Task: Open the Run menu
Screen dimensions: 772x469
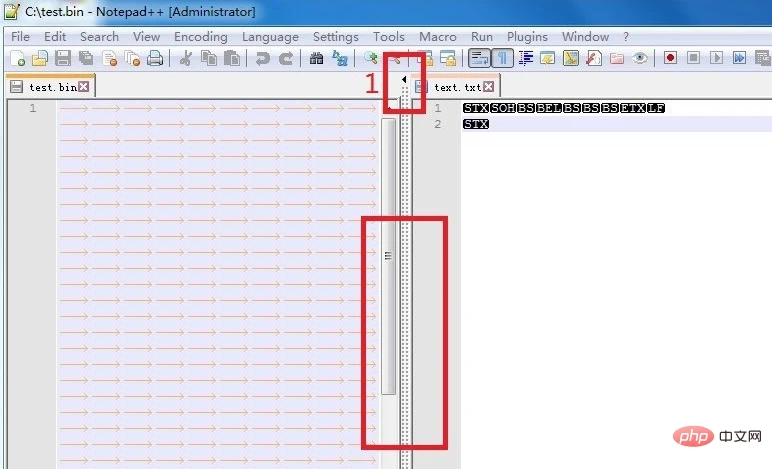Action: coord(482,36)
